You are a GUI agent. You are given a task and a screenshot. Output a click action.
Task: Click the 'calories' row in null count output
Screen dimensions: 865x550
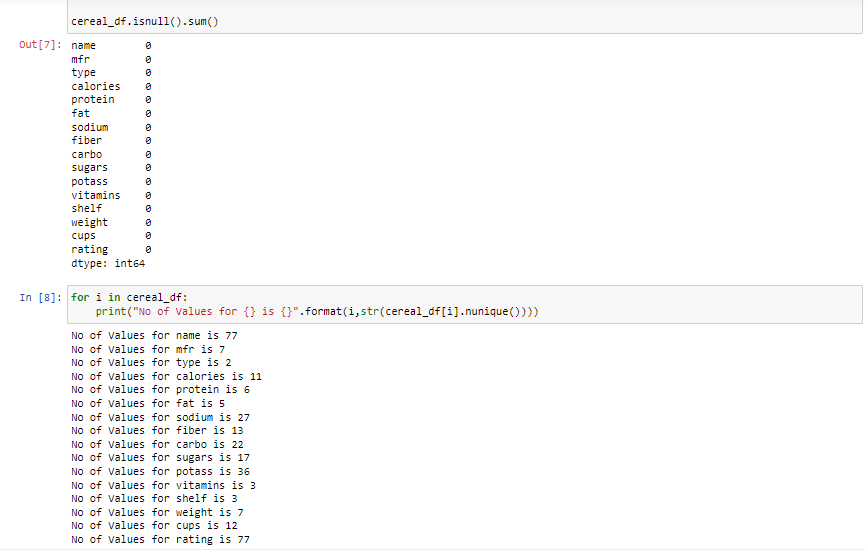(x=96, y=87)
